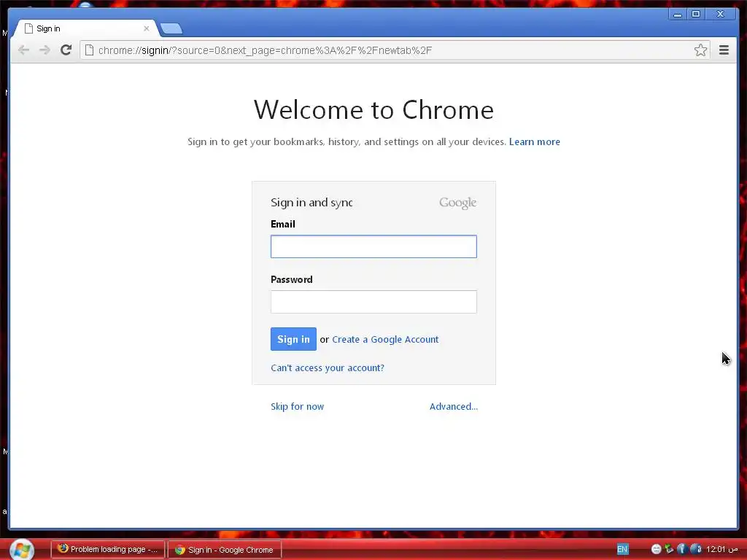Open the Windows Start button
Viewport: 747px width, 560px height.
coord(21,550)
